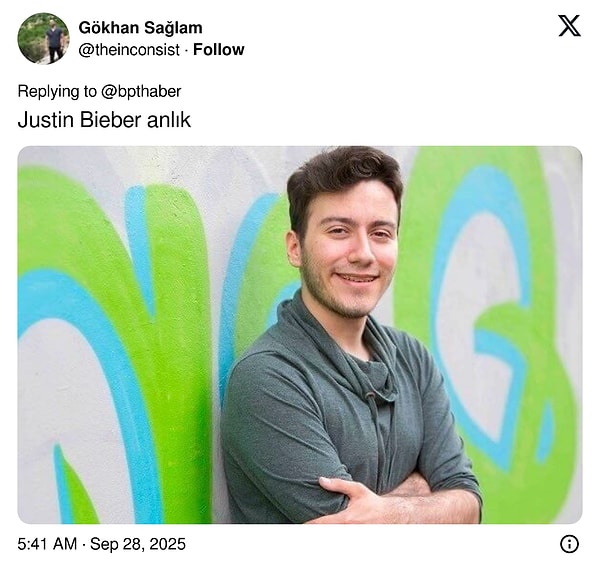This screenshot has height=574, width=600.
Task: Click the X logo icon
Action: [x=569, y=26]
